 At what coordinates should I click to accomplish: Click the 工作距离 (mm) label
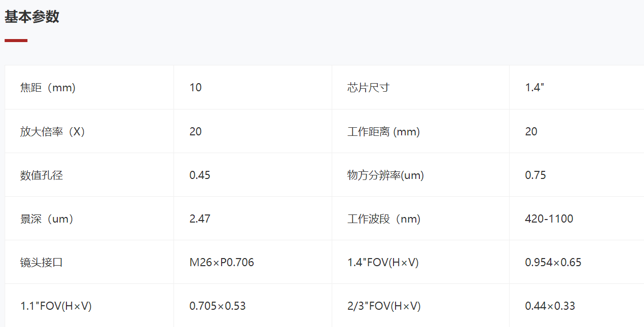(x=383, y=132)
